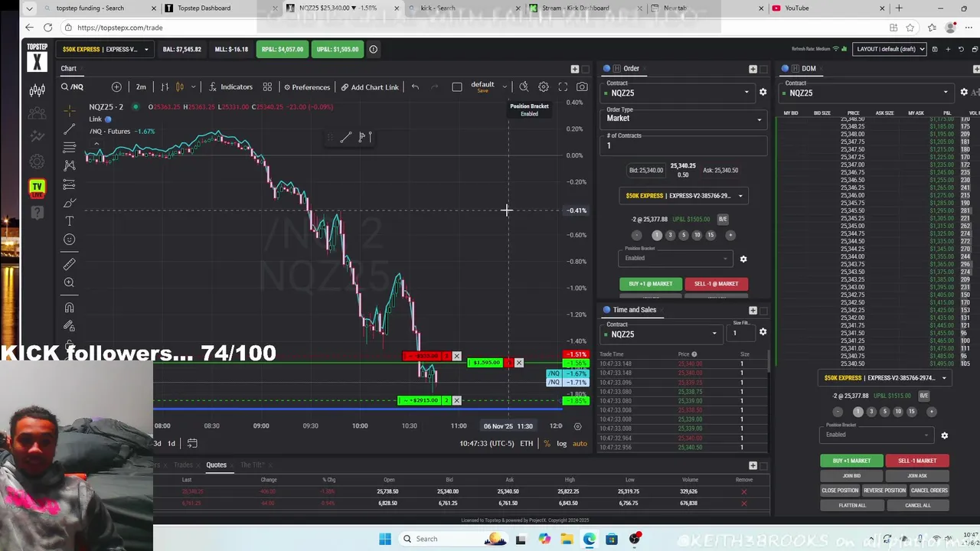980x551 pixels.
Task: Click the # of Contracts input field
Action: (x=684, y=145)
